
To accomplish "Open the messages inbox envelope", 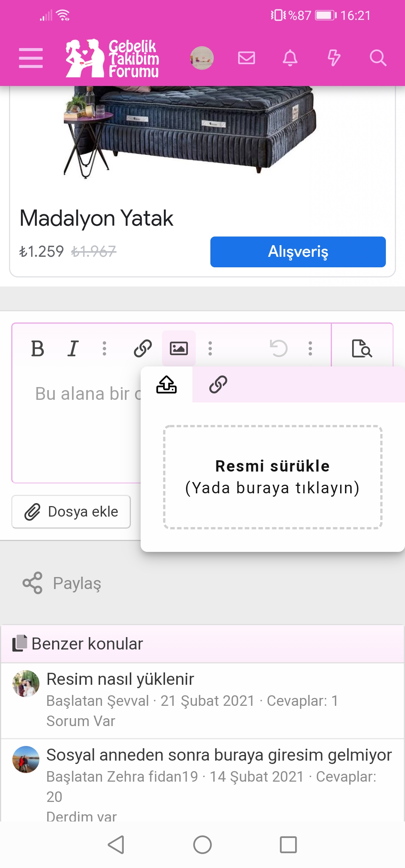I will [246, 58].
